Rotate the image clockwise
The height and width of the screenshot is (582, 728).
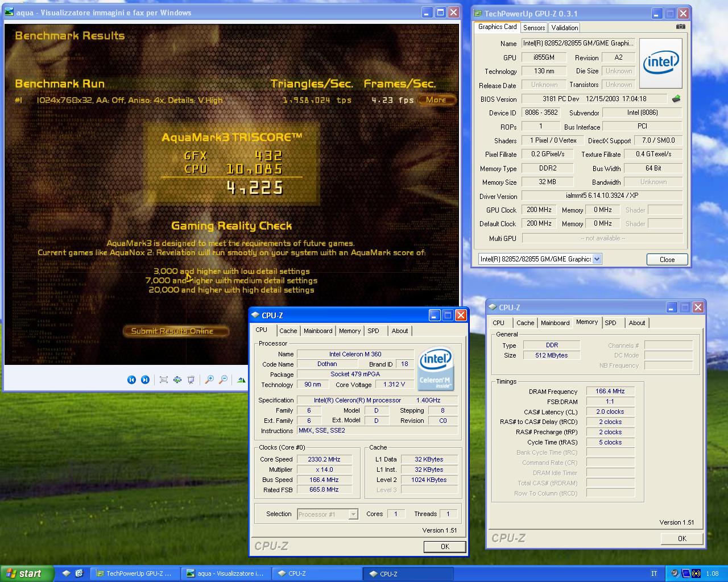(242, 380)
